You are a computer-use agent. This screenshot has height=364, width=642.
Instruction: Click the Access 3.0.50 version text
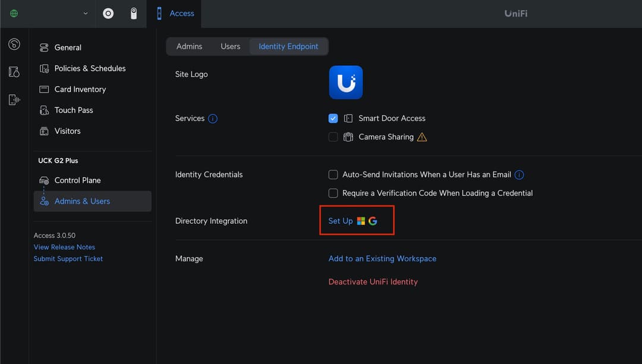(x=55, y=236)
